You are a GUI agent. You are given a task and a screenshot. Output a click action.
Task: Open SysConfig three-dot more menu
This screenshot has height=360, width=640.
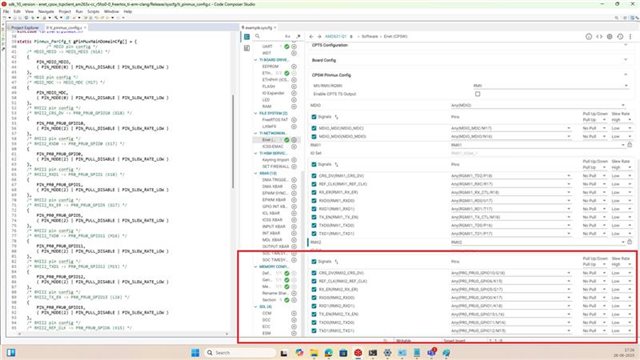tap(630, 36)
